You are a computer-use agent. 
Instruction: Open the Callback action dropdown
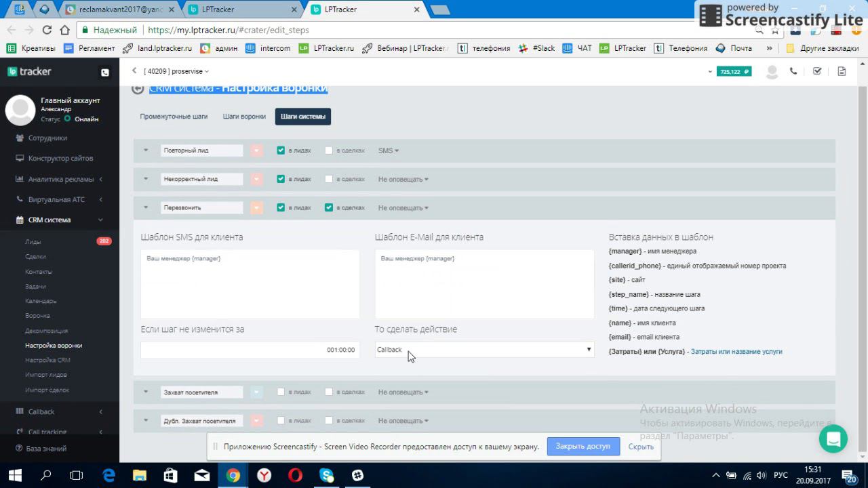tap(484, 350)
